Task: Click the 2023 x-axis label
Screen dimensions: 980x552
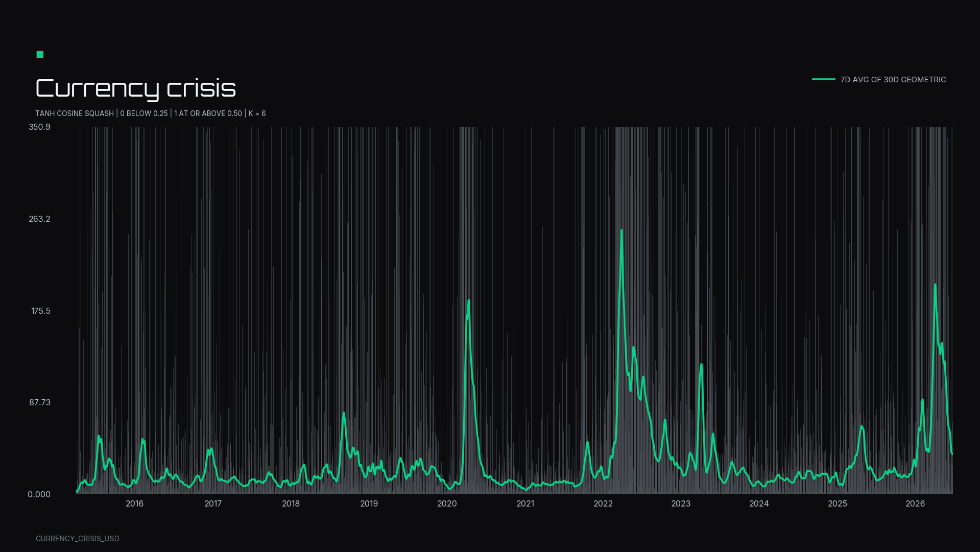Action: point(681,503)
